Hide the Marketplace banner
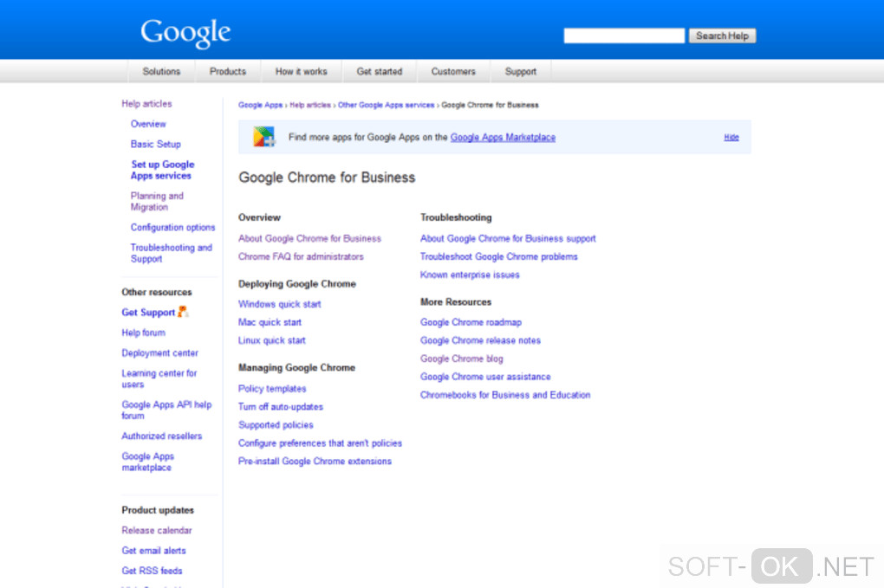The width and height of the screenshot is (884, 588). point(731,138)
